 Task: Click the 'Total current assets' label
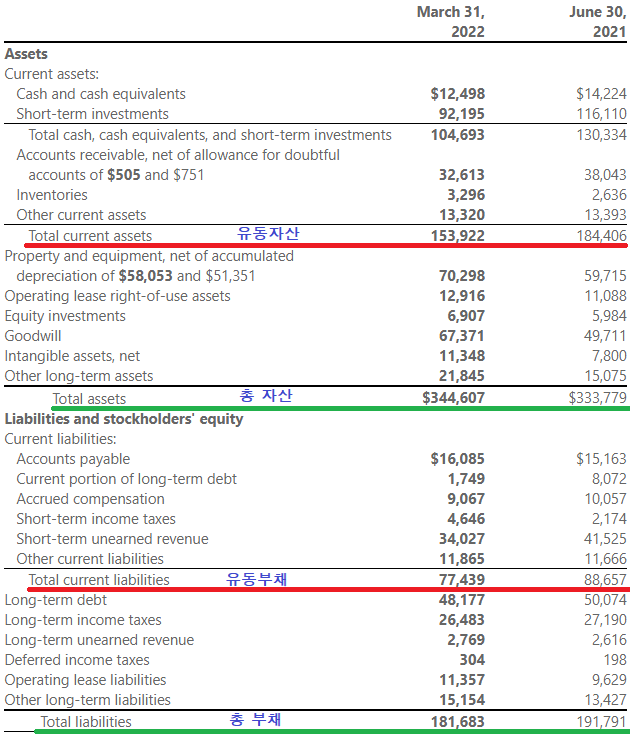point(90,236)
